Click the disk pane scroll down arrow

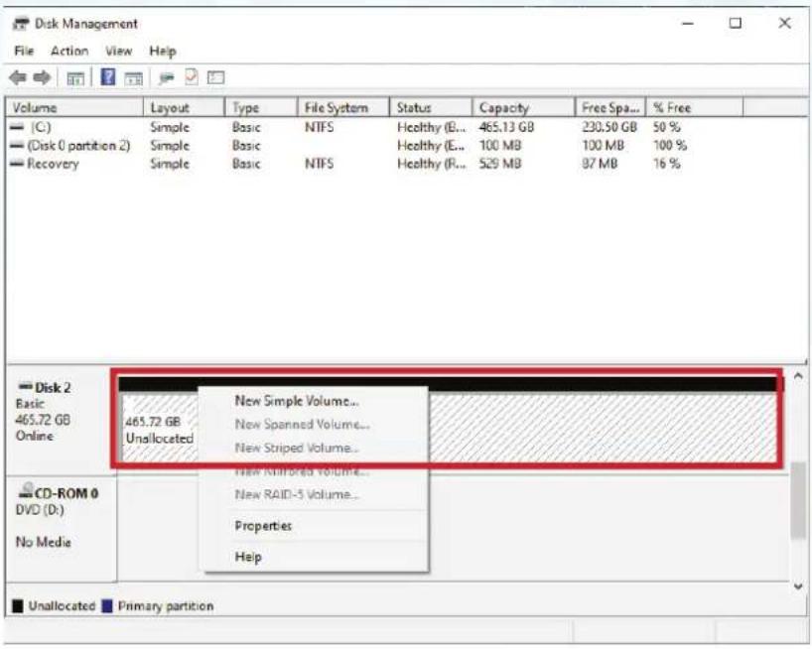click(x=798, y=586)
